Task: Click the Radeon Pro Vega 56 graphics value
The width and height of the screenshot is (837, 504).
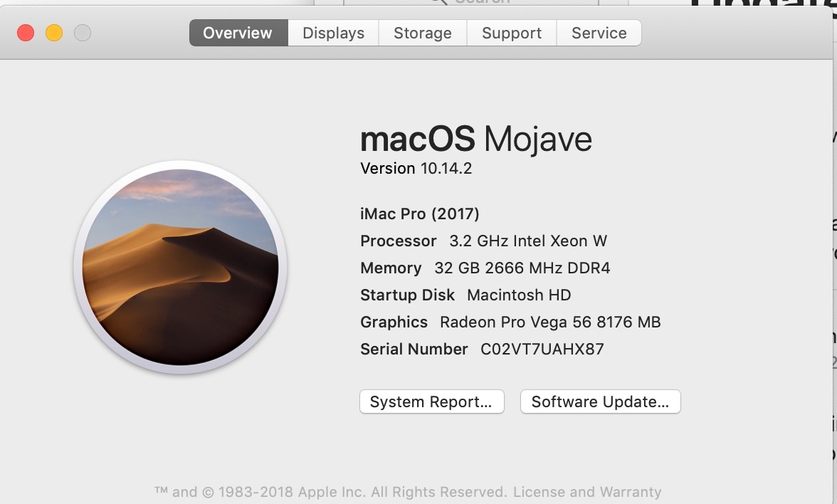Action: 550,322
